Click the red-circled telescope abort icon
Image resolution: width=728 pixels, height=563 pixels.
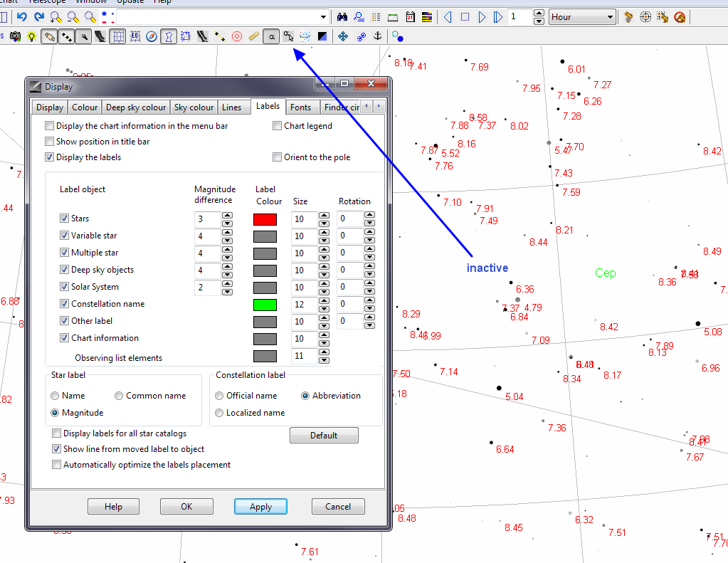(x=680, y=17)
